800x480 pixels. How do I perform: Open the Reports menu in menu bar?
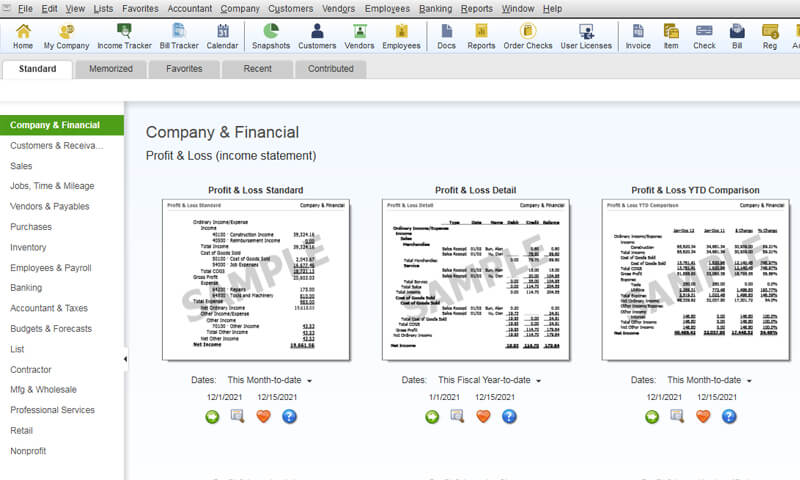tap(476, 8)
